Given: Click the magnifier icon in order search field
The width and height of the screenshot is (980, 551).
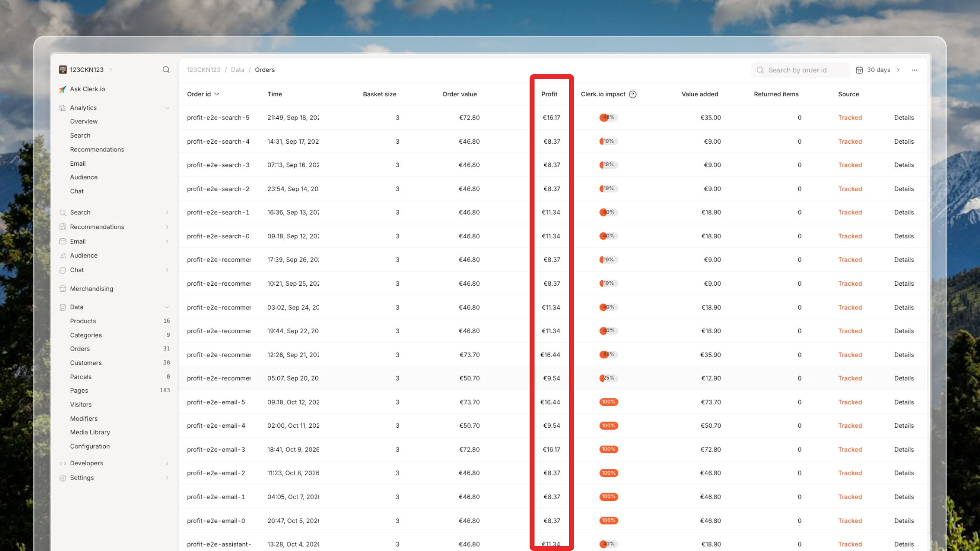Looking at the screenshot, I should coord(760,70).
